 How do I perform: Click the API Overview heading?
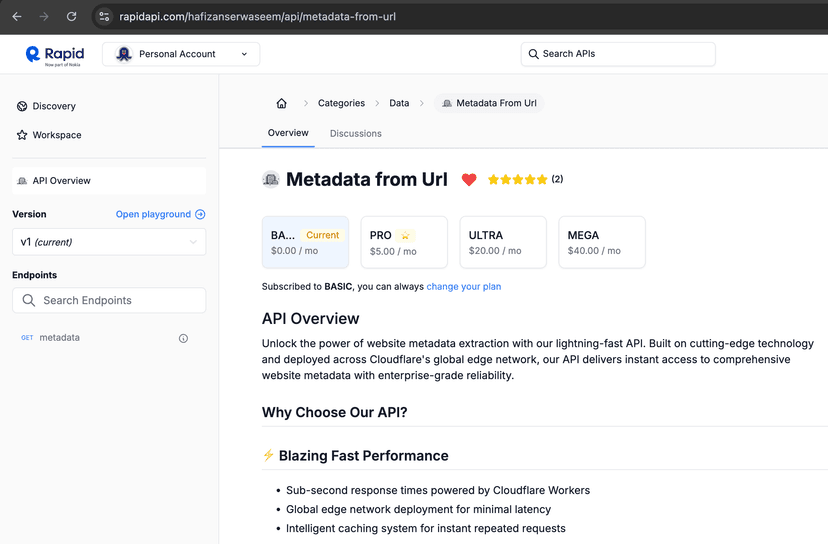[310, 318]
